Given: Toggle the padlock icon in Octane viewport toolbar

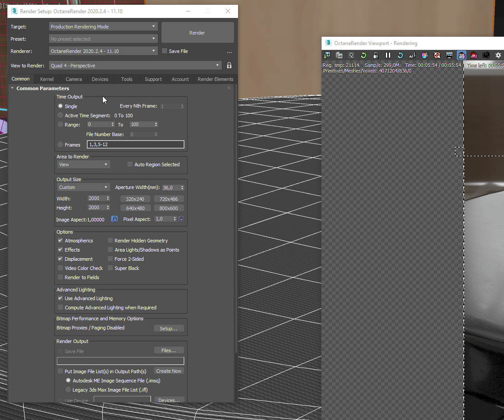Looking at the screenshot, I should coord(376,55).
